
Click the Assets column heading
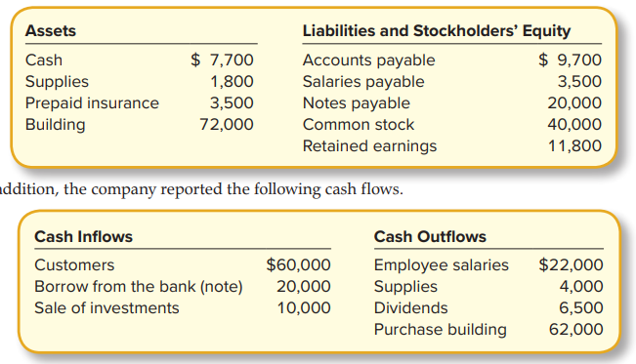51,31
